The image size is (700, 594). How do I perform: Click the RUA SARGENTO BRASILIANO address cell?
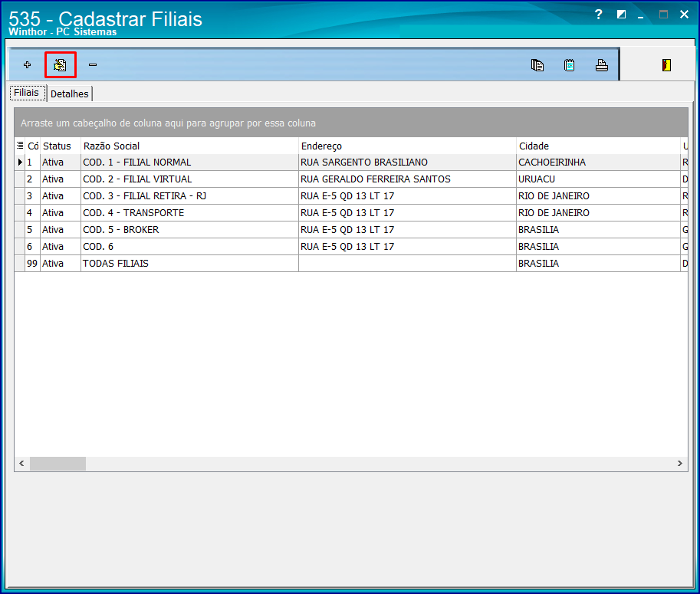point(407,162)
